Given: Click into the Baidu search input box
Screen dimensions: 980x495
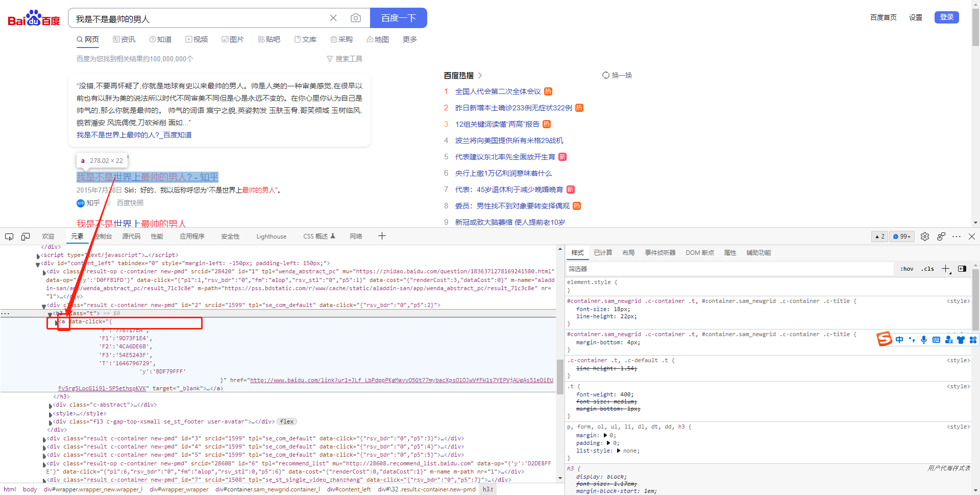Looking at the screenshot, I should (199, 18).
